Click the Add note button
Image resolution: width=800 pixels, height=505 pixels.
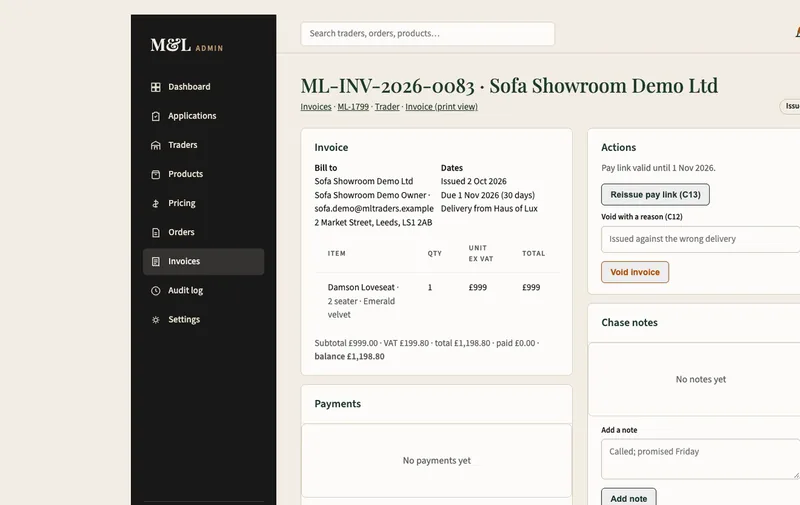(629, 498)
